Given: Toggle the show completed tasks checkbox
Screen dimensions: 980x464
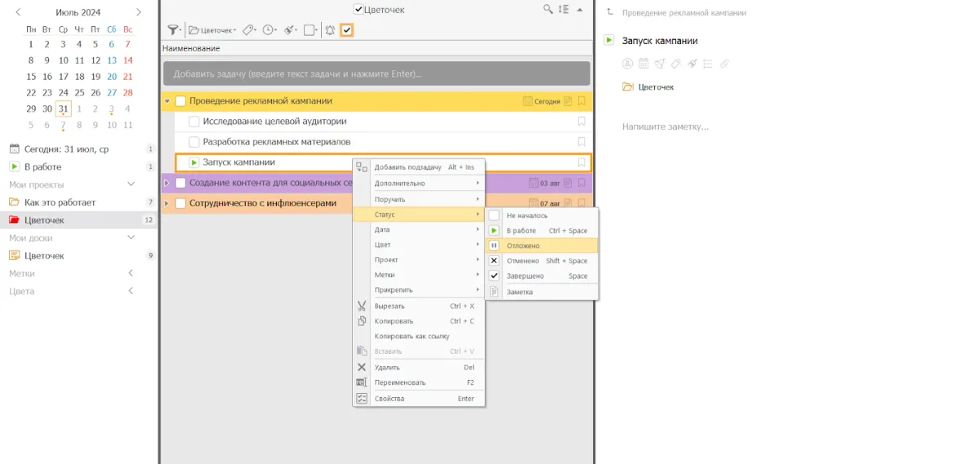Looking at the screenshot, I should pyautogui.click(x=346, y=30).
